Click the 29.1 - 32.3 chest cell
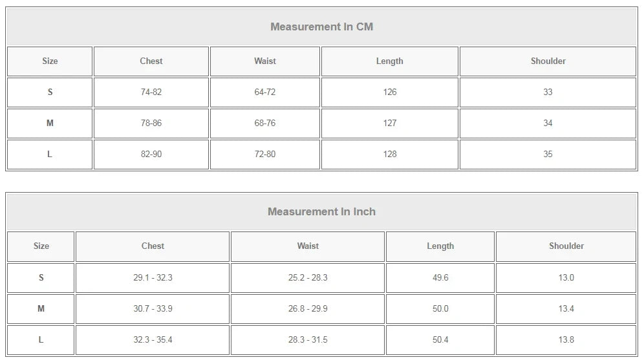The image size is (644, 364). pyautogui.click(x=153, y=278)
